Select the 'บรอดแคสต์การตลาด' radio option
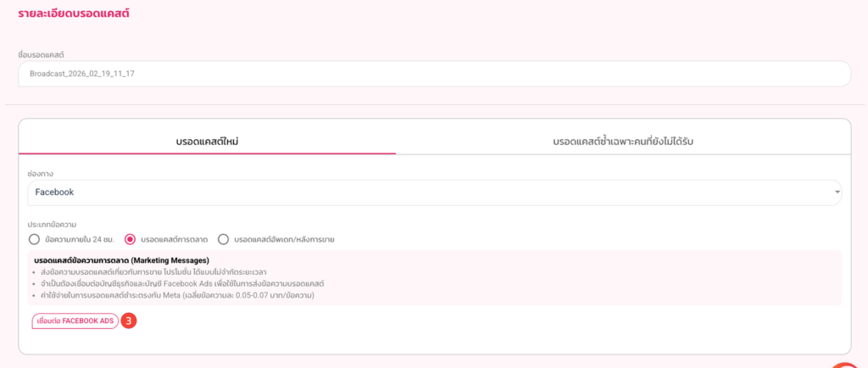868x368 pixels. pos(131,239)
